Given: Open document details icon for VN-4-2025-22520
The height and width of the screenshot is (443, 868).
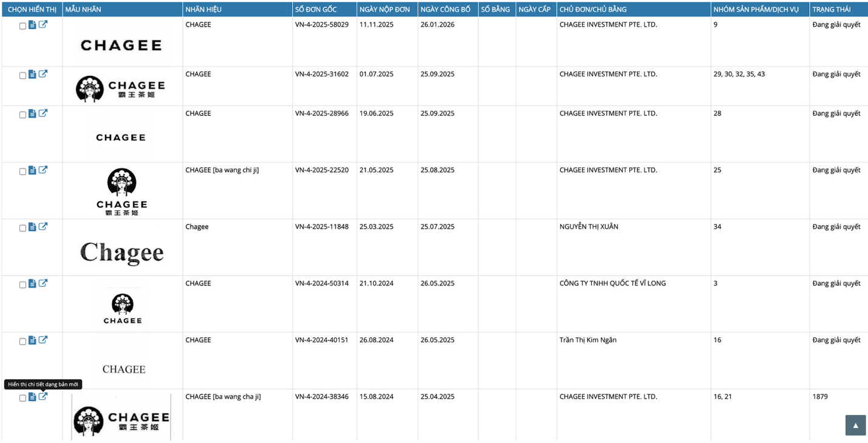Looking at the screenshot, I should (32, 171).
